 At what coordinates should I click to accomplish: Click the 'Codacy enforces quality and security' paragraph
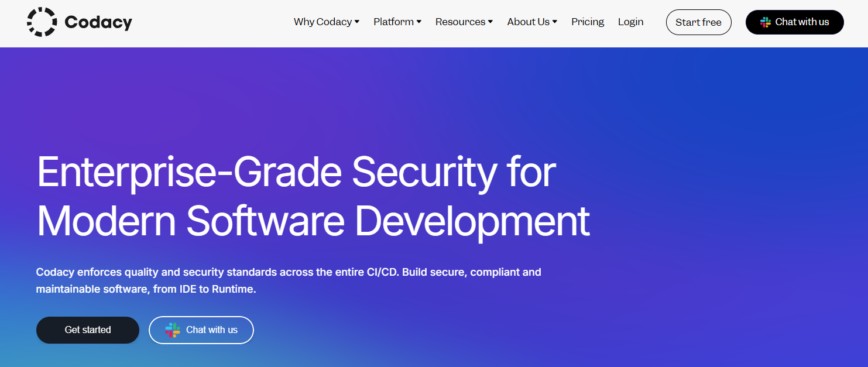click(289, 280)
